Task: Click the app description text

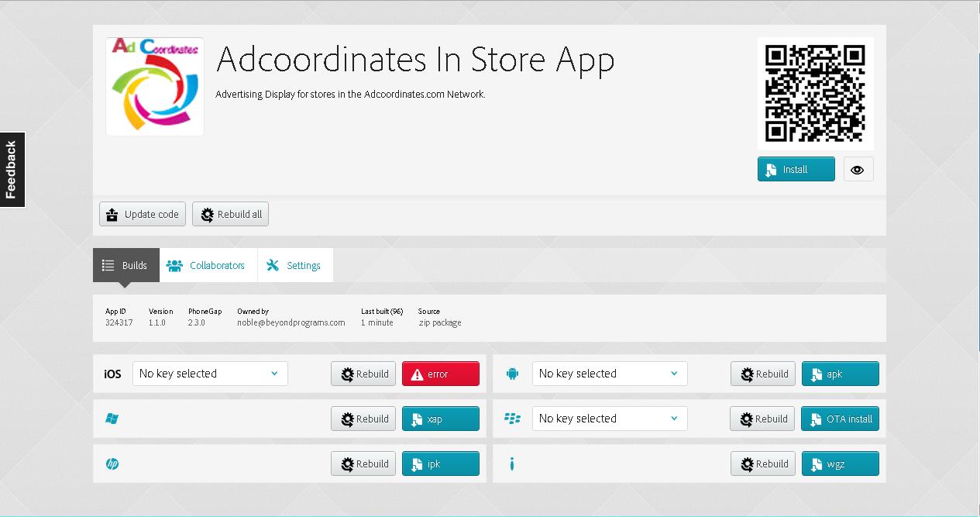Action: [x=350, y=95]
